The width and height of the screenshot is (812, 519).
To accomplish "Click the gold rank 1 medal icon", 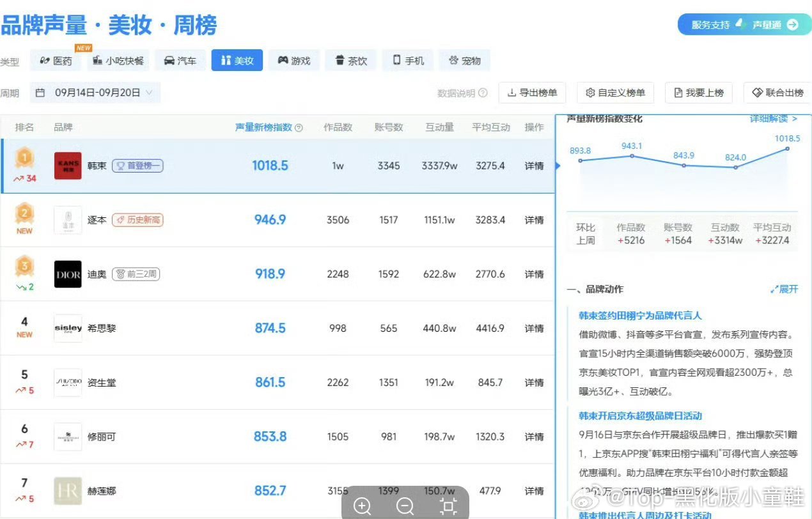I will [24, 157].
